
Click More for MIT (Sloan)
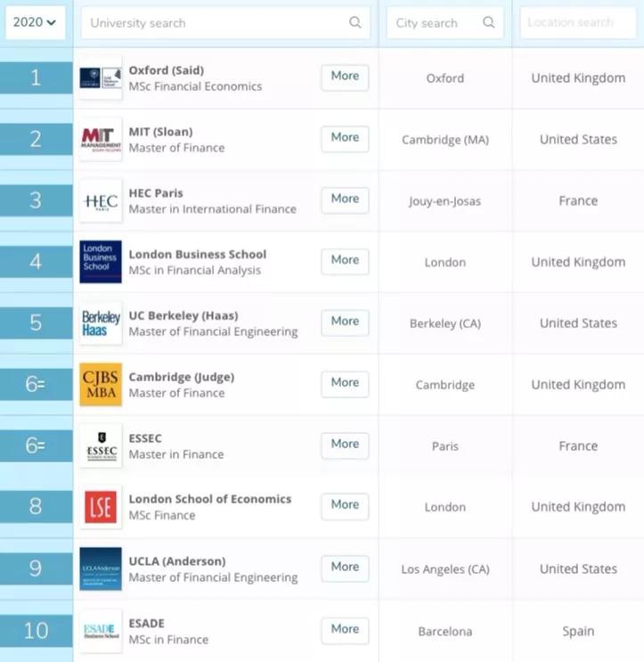[x=345, y=139]
